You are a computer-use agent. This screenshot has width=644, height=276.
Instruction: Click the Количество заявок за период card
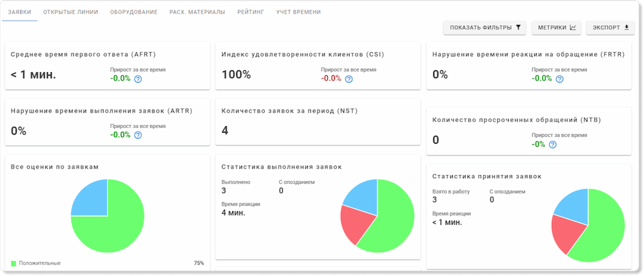[318, 122]
